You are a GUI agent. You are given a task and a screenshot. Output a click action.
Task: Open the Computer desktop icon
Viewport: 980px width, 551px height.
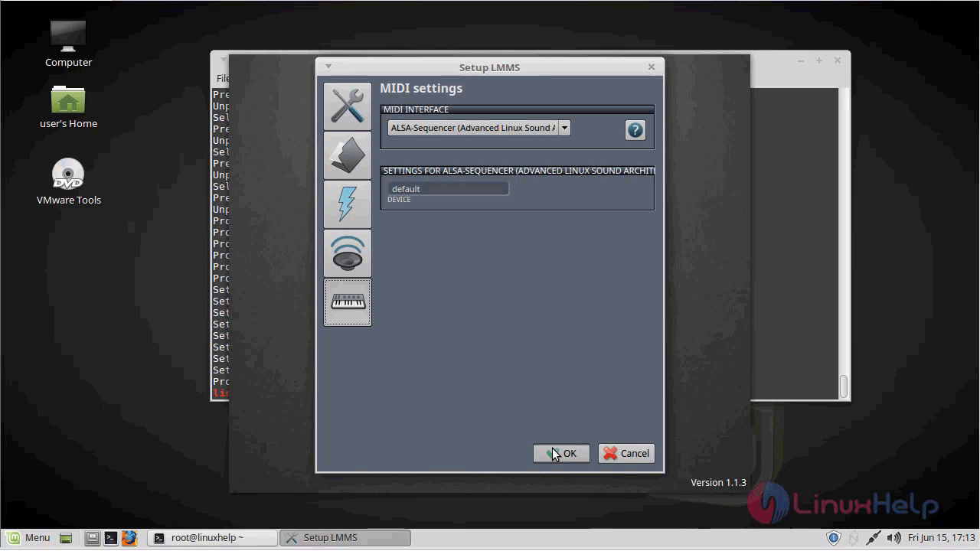tap(68, 43)
